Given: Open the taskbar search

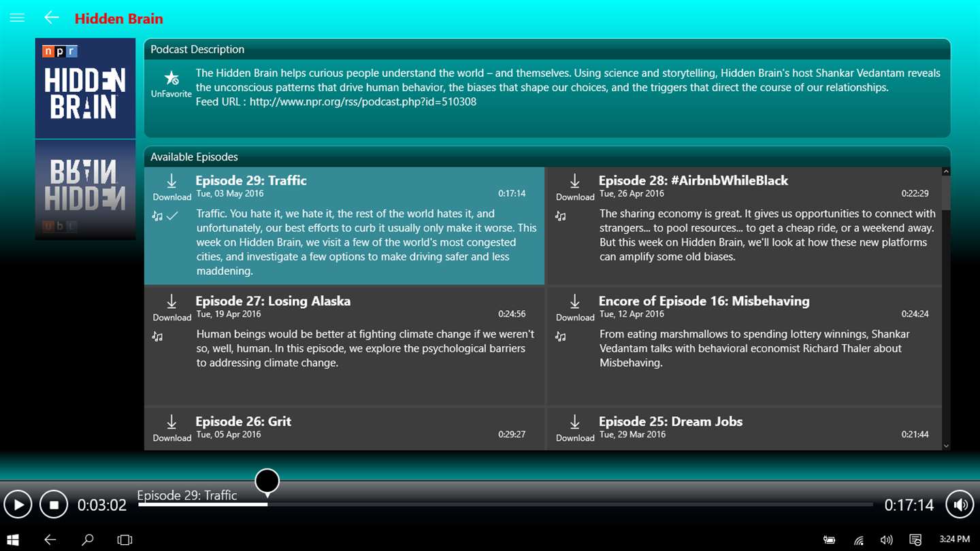Looking at the screenshot, I should pos(87,540).
